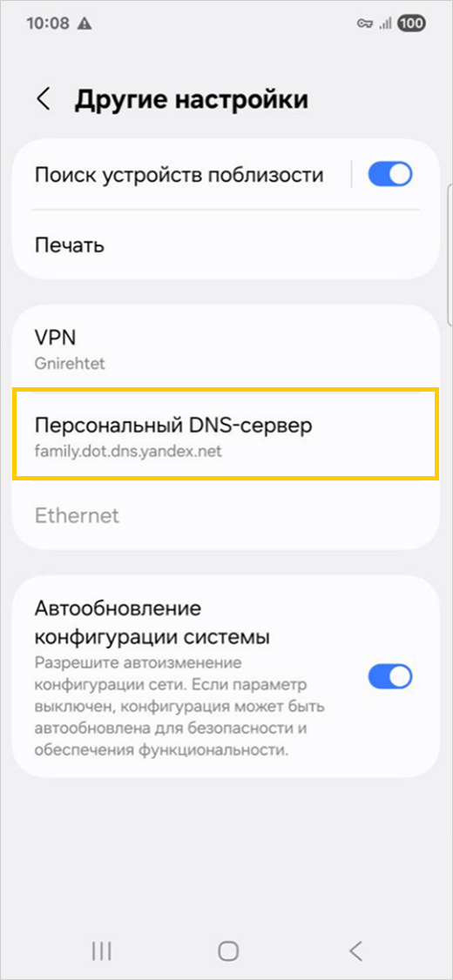Tap the bottom navigation back arrow
This screenshot has width=453, height=980.
pos(355,950)
